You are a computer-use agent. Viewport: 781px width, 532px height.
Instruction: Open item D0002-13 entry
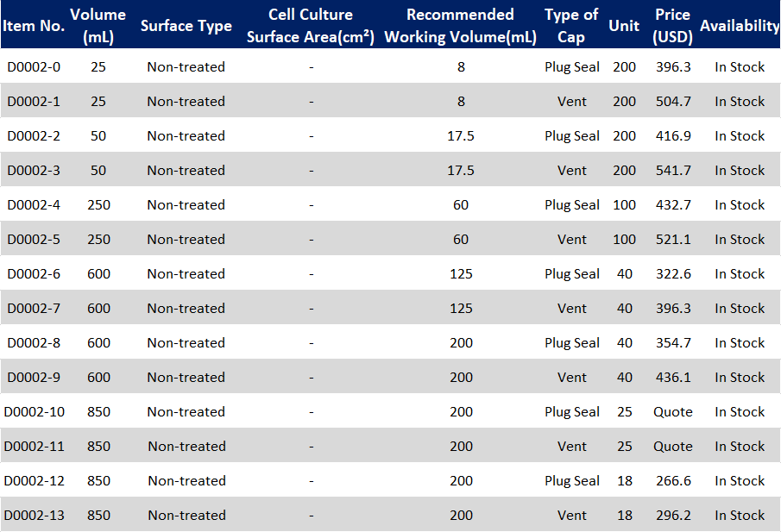point(34,515)
